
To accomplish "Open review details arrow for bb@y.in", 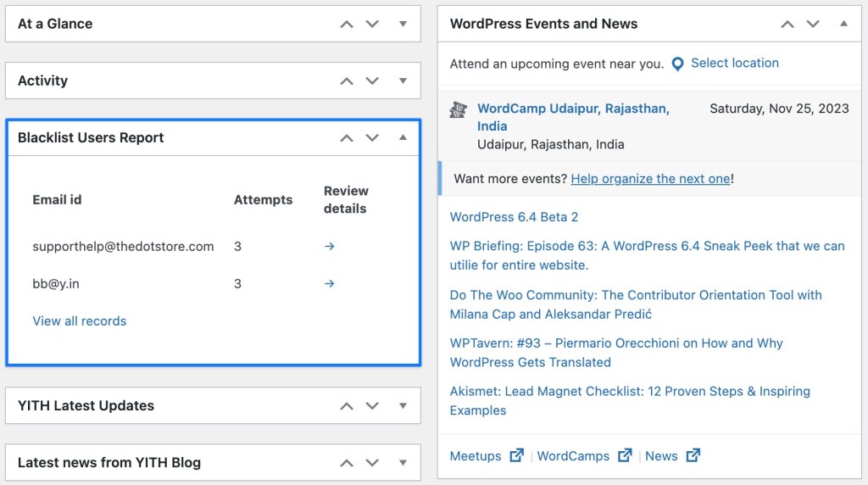I will point(330,283).
